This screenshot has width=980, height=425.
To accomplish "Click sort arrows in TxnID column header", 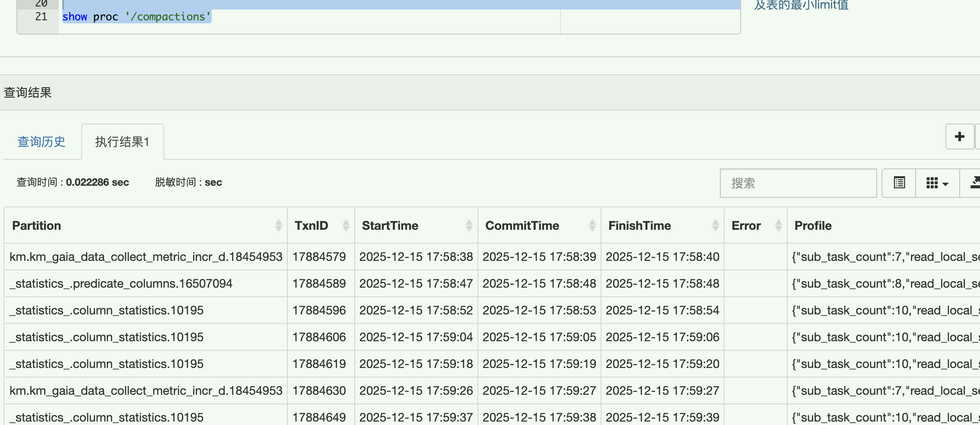I will point(346,225).
